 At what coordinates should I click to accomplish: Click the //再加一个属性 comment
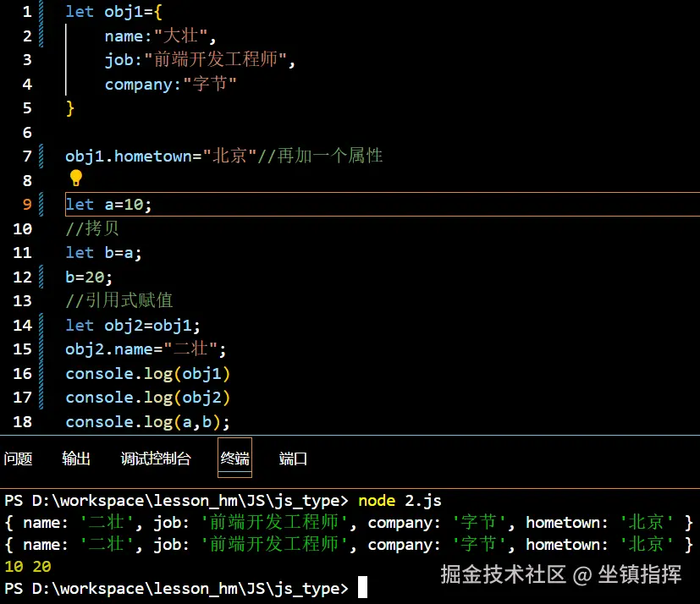[x=320, y=156]
